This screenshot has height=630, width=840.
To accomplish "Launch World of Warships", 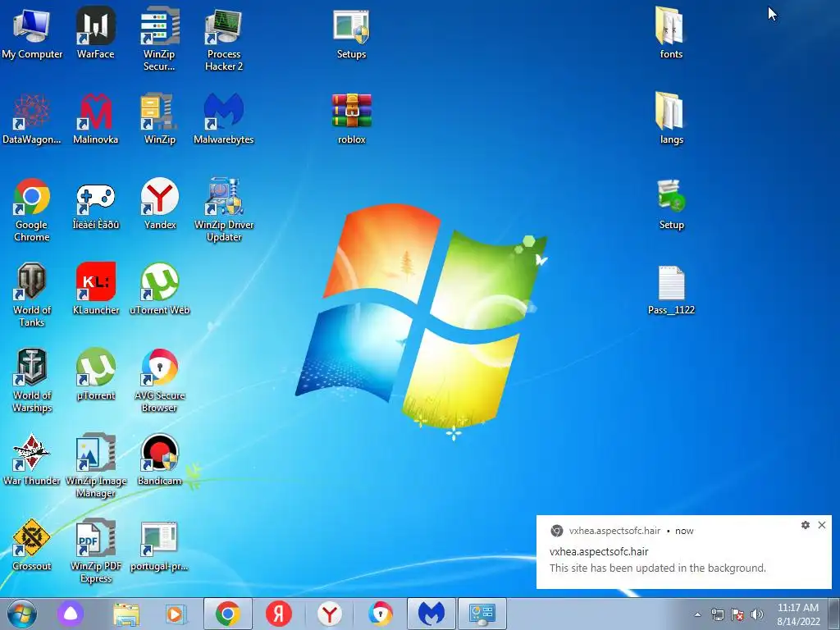I will coord(32,381).
